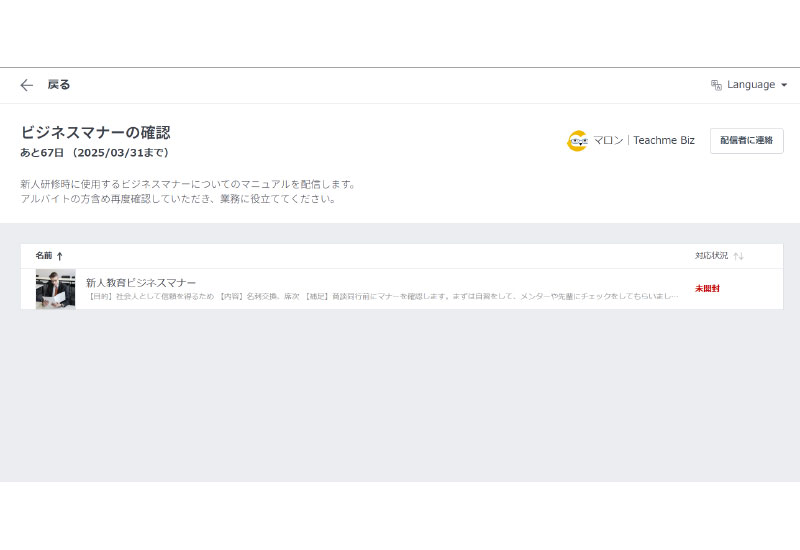Image resolution: width=800 pixels, height=550 pixels.
Task: Click the translate icon beside Language
Action: pyautogui.click(x=716, y=85)
